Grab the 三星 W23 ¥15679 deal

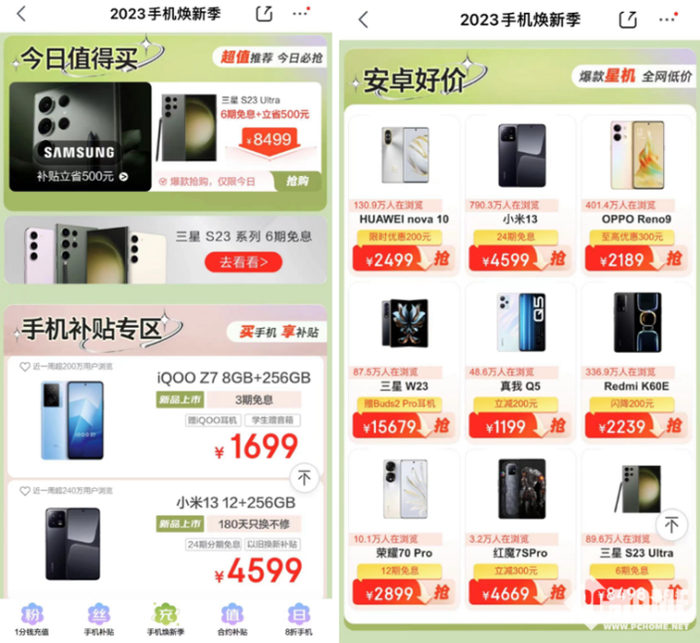[404, 426]
